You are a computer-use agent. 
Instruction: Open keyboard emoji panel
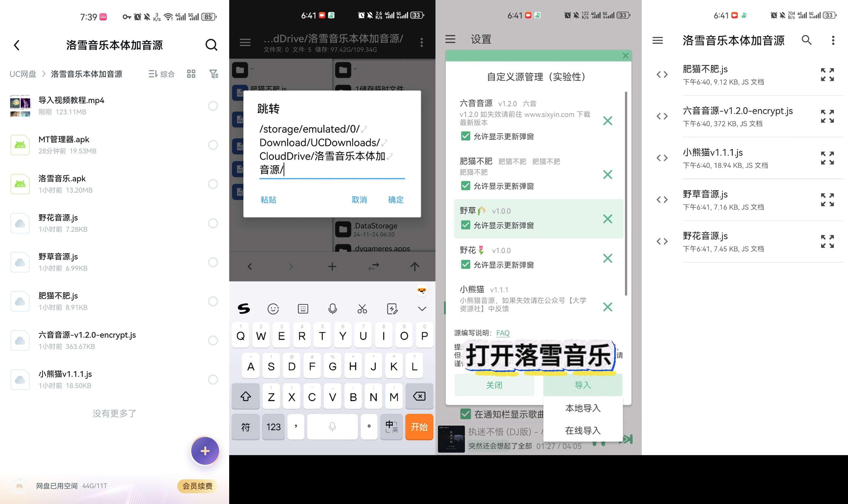[x=273, y=309]
